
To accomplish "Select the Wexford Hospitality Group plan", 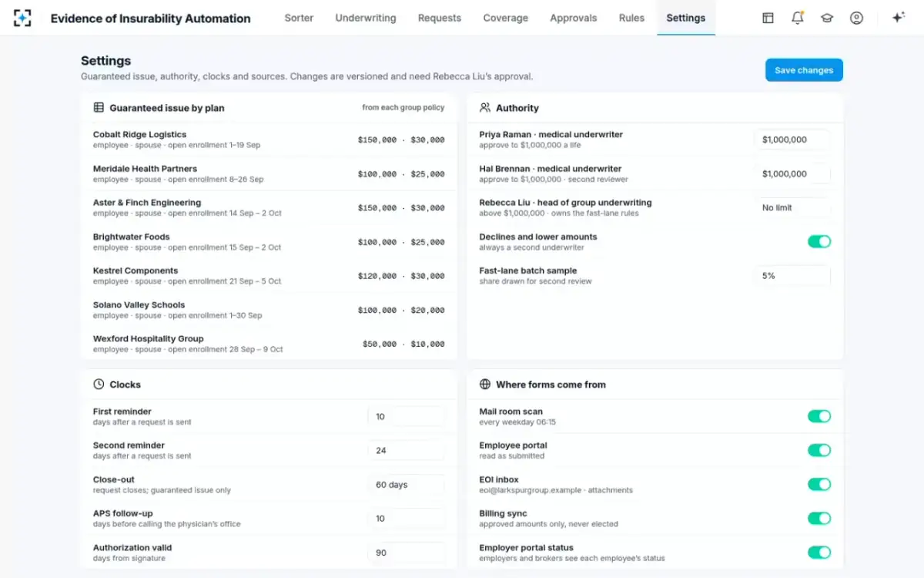I will tap(269, 343).
